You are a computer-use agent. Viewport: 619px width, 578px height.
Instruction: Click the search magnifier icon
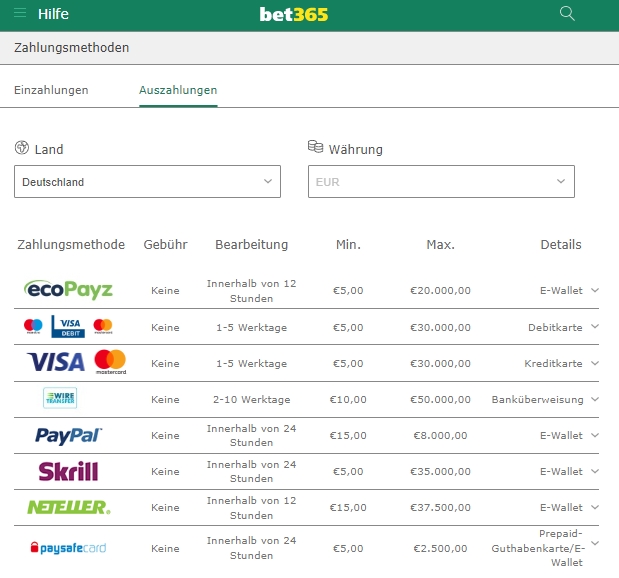pyautogui.click(x=567, y=13)
